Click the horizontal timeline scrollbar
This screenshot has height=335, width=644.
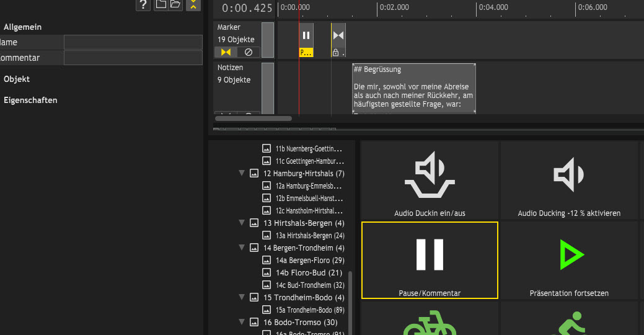254,118
